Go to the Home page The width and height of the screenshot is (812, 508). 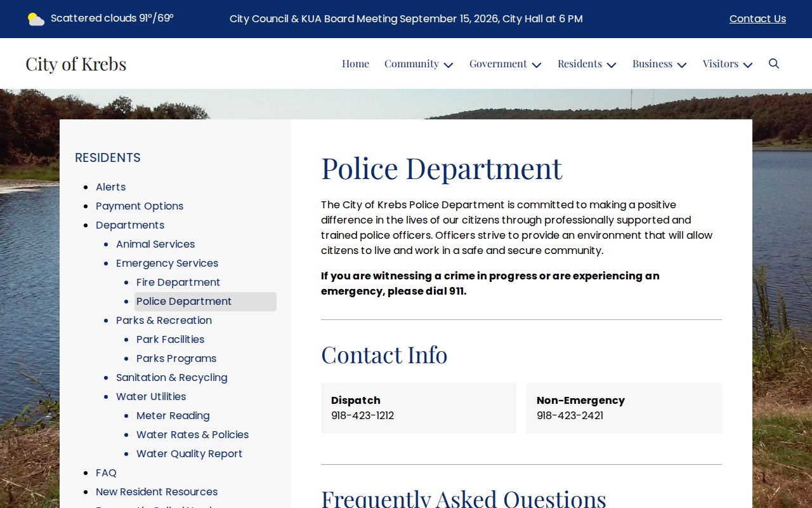point(355,63)
